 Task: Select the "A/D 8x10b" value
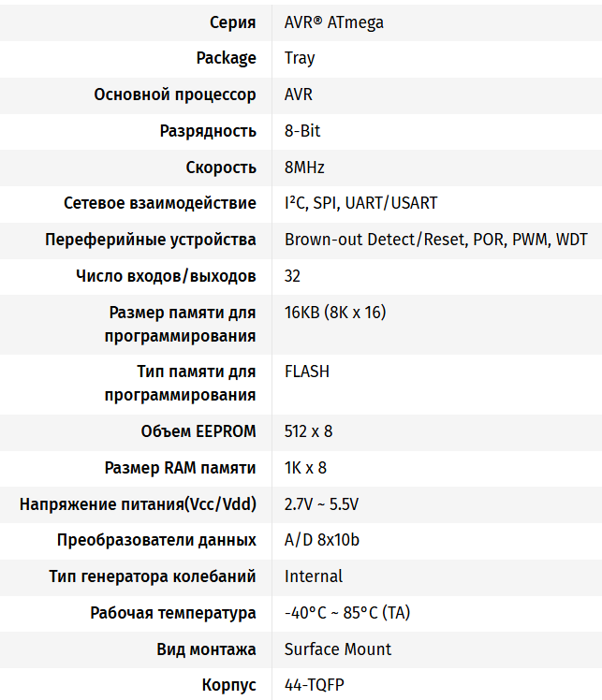(x=322, y=540)
